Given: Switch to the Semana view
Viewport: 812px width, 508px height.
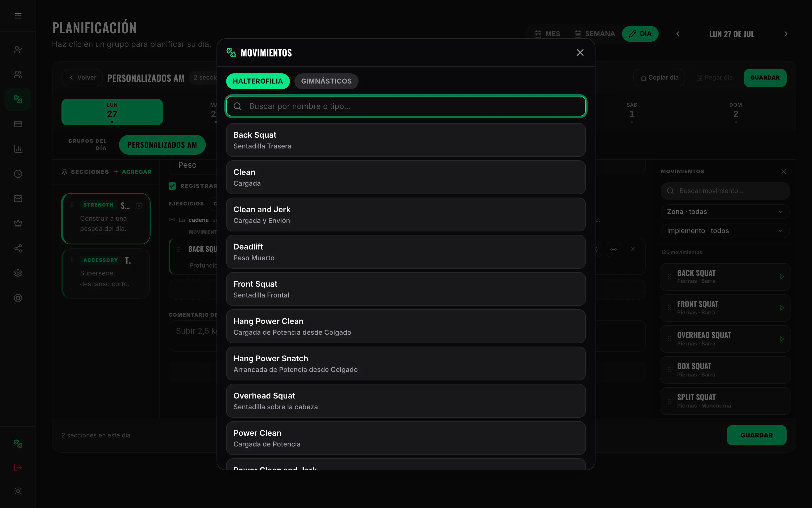Looking at the screenshot, I should (595, 34).
